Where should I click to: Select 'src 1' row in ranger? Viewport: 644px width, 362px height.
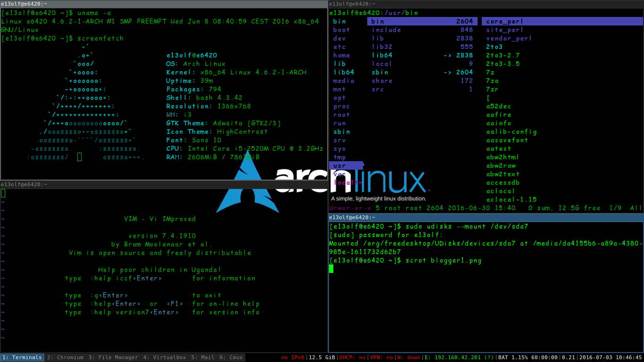422,89
